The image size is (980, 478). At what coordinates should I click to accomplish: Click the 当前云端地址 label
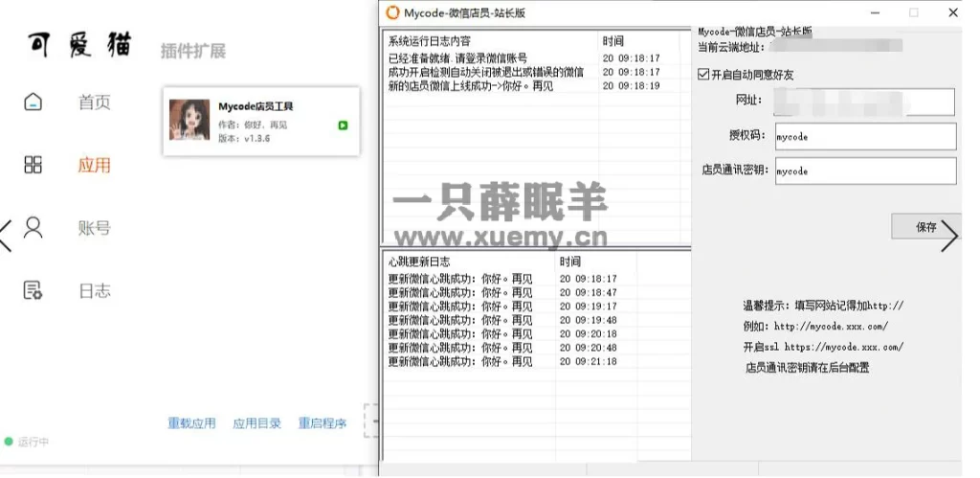730,46
